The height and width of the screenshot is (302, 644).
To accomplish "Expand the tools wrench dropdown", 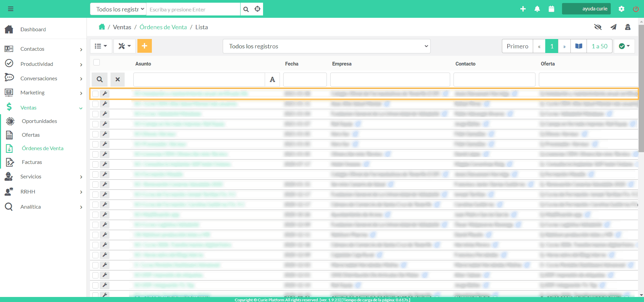I will (124, 46).
